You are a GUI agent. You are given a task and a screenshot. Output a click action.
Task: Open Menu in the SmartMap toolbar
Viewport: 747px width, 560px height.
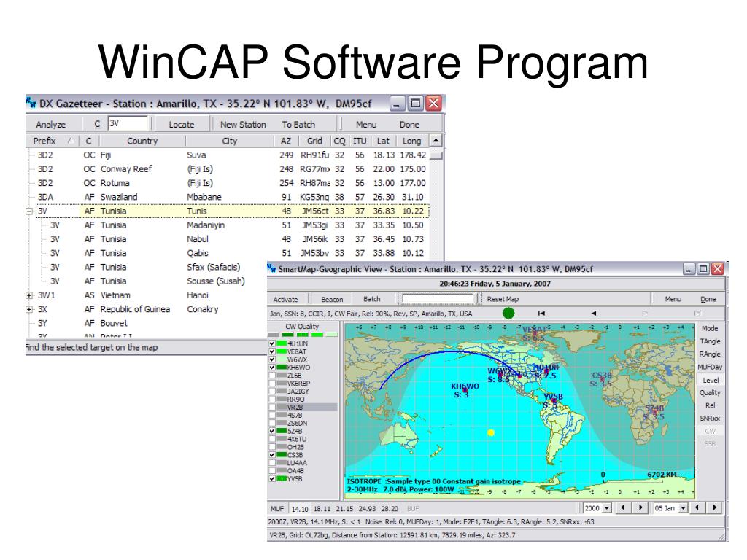pos(673,299)
